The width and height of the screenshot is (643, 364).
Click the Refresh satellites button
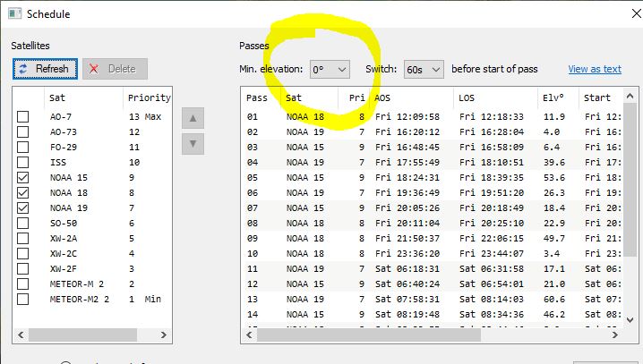tap(44, 69)
